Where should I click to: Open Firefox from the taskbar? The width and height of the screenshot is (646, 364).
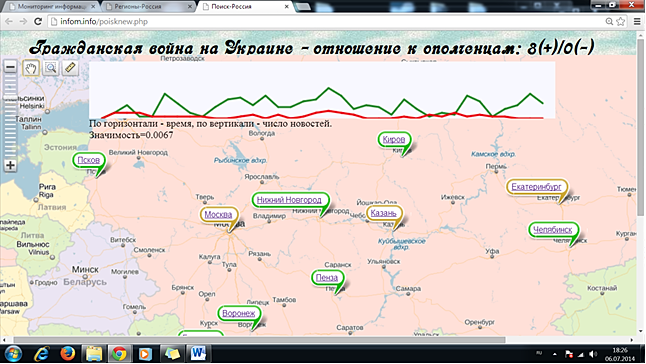(68, 354)
